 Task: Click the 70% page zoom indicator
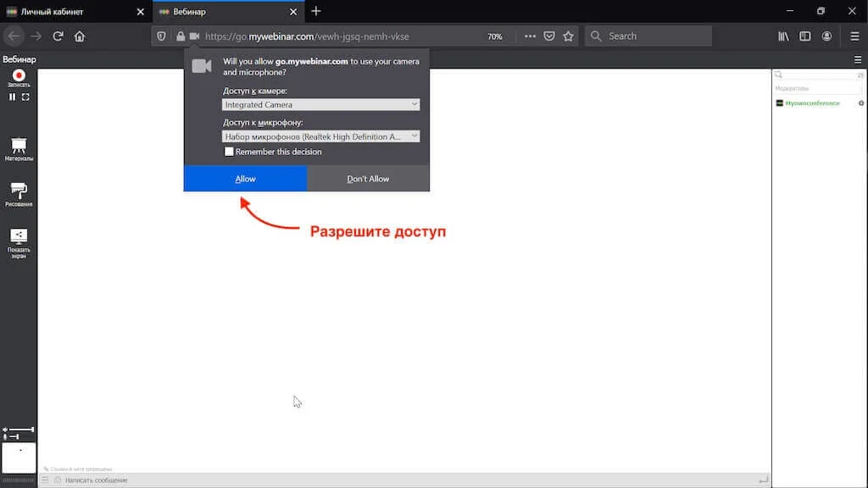click(495, 36)
